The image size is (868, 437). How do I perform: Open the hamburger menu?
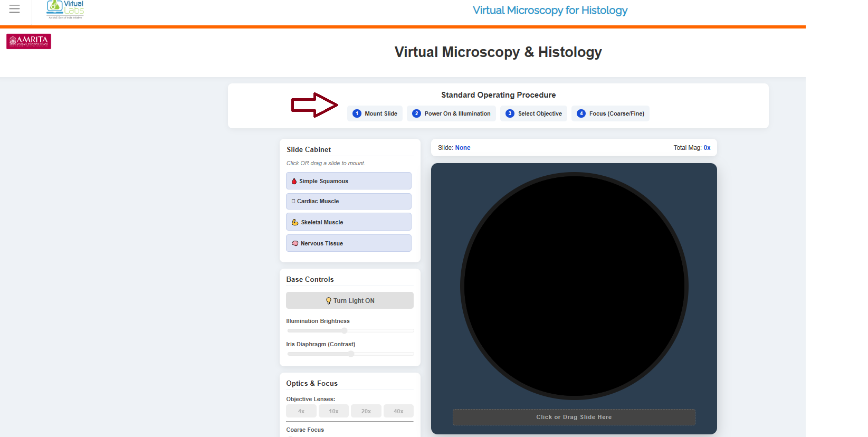point(14,9)
